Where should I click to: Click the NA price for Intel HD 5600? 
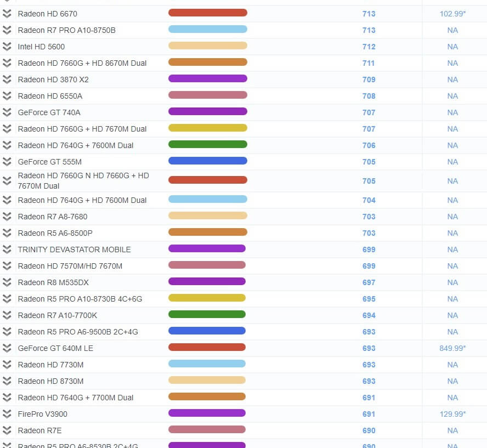point(452,47)
